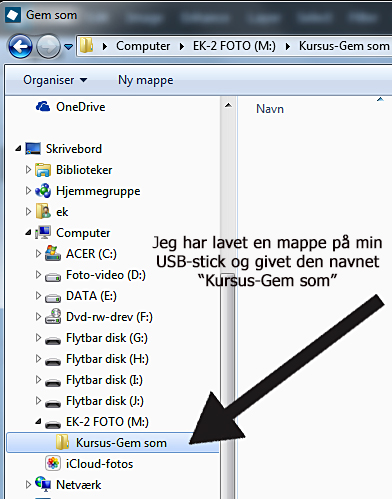Click the Flytbar disk (I:) drive icon

(53, 382)
